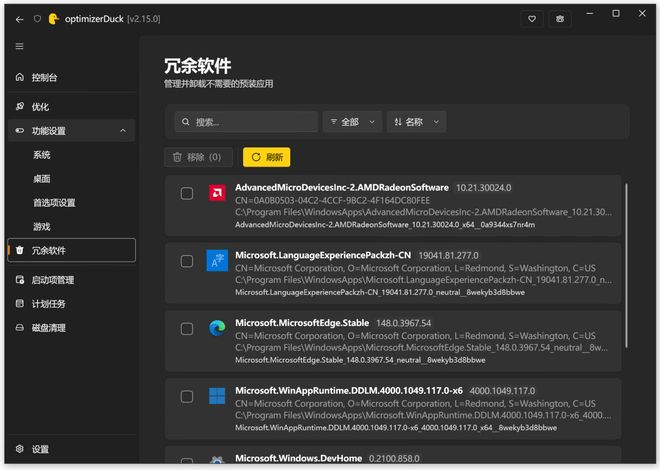Minimize the optimizerDuck window
The width and height of the screenshot is (660, 470).
click(590, 13)
